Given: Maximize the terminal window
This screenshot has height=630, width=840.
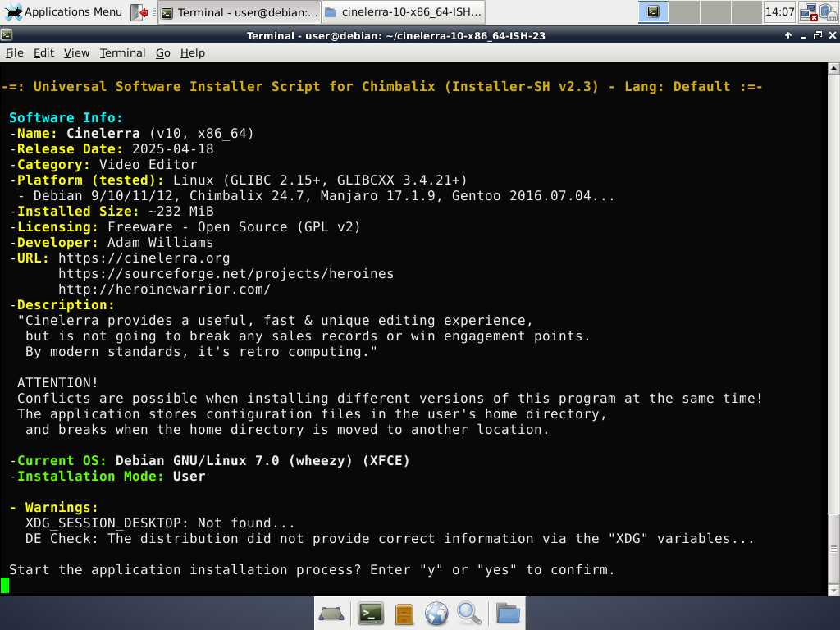Looking at the screenshot, I should [818, 35].
